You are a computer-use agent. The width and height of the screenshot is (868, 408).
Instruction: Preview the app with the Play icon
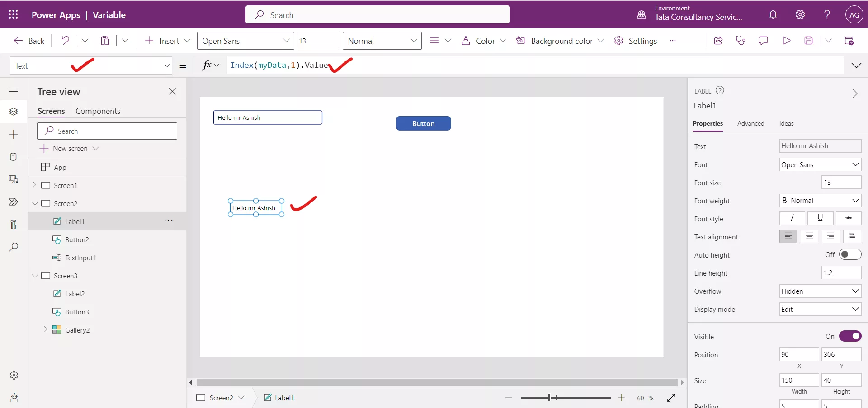(x=786, y=41)
